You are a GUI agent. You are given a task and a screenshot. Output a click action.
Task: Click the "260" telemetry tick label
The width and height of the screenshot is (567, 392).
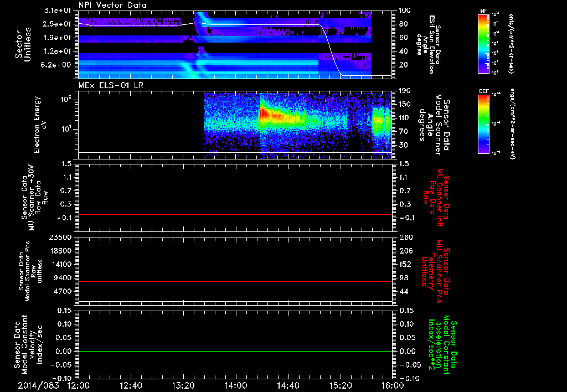click(x=405, y=238)
